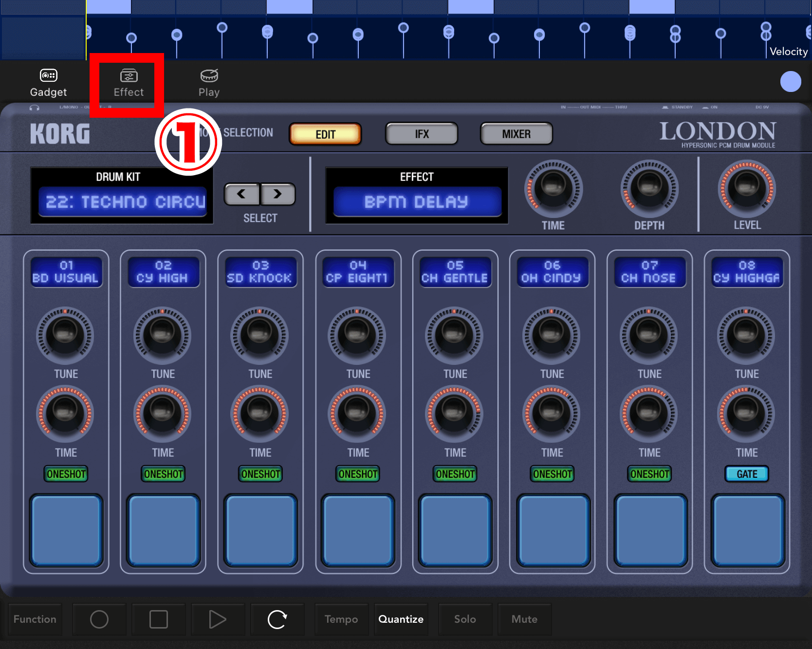Screen dimensions: 812x649
Task: Select the Solo button in transport bar
Action: pos(465,619)
